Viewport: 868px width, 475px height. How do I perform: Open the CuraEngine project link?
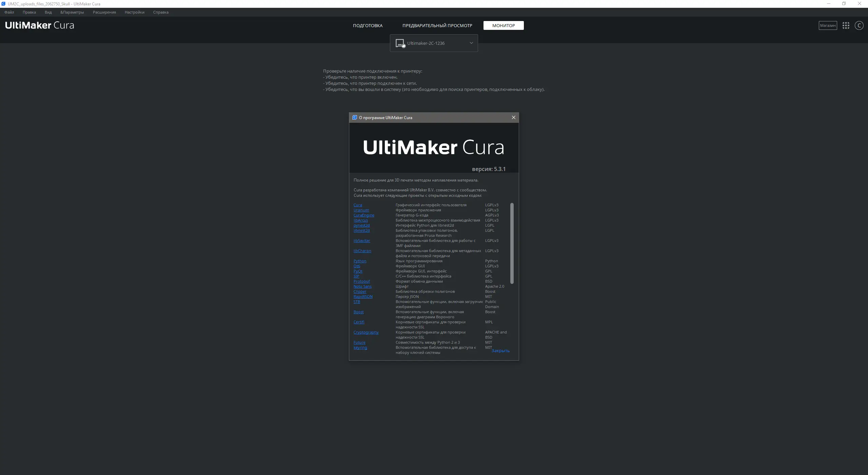click(x=364, y=215)
